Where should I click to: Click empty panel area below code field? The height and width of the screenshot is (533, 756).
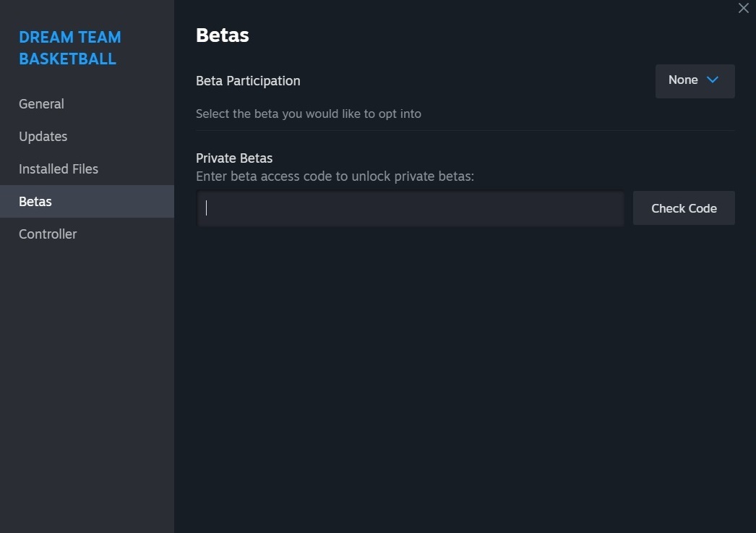click(465, 376)
